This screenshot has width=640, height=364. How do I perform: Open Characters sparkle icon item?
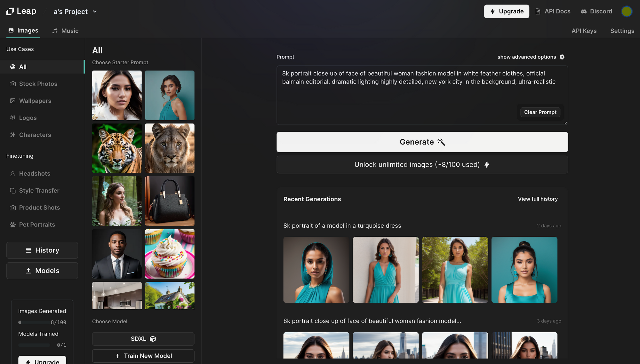pyautogui.click(x=13, y=135)
